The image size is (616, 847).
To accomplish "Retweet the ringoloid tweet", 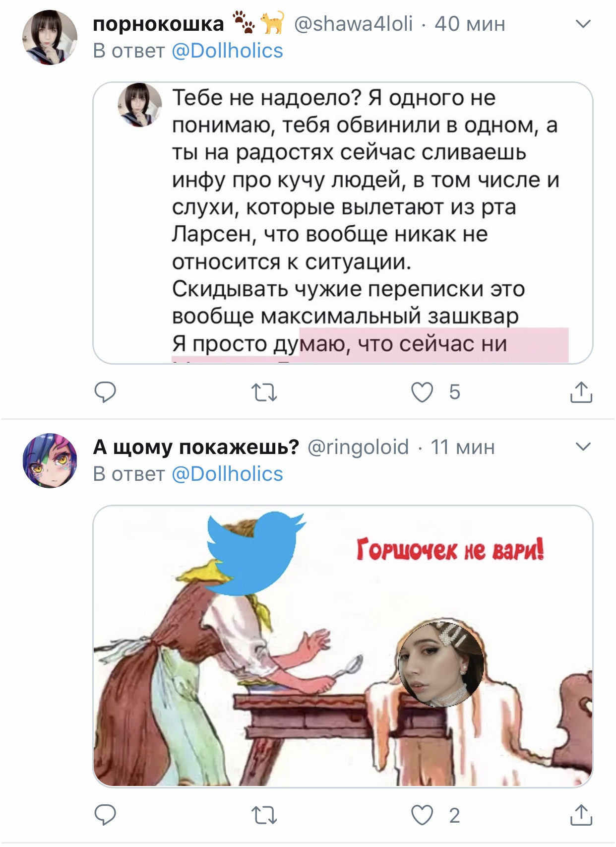I will [x=264, y=816].
